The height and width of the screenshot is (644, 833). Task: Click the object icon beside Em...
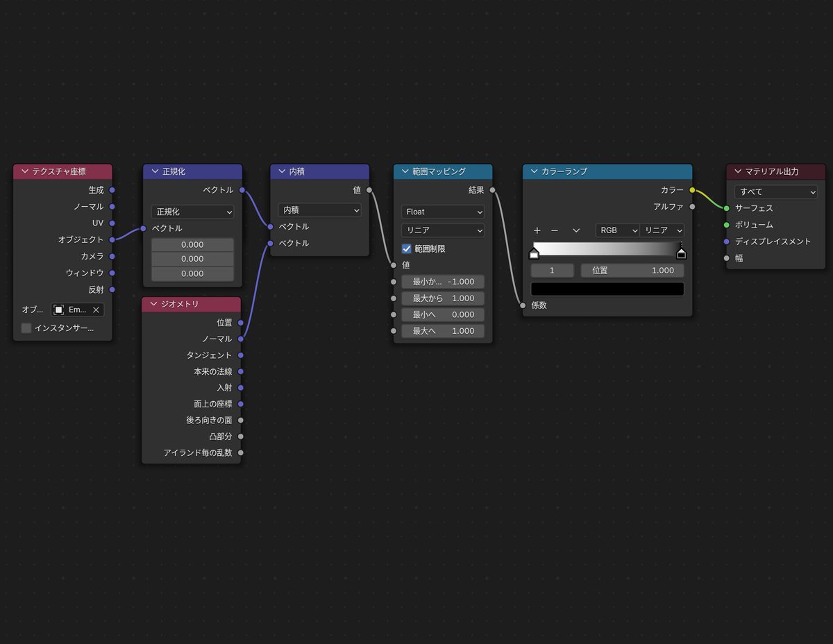59,310
